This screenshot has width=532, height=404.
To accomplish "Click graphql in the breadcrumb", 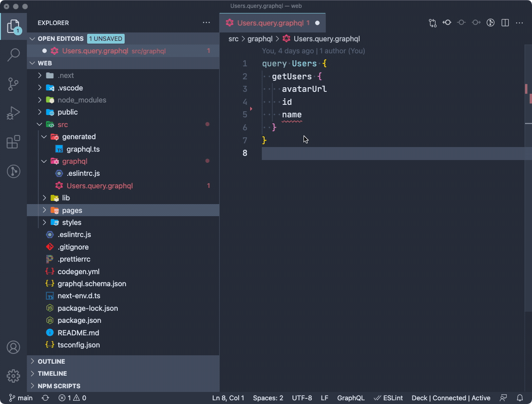I will click(x=260, y=38).
